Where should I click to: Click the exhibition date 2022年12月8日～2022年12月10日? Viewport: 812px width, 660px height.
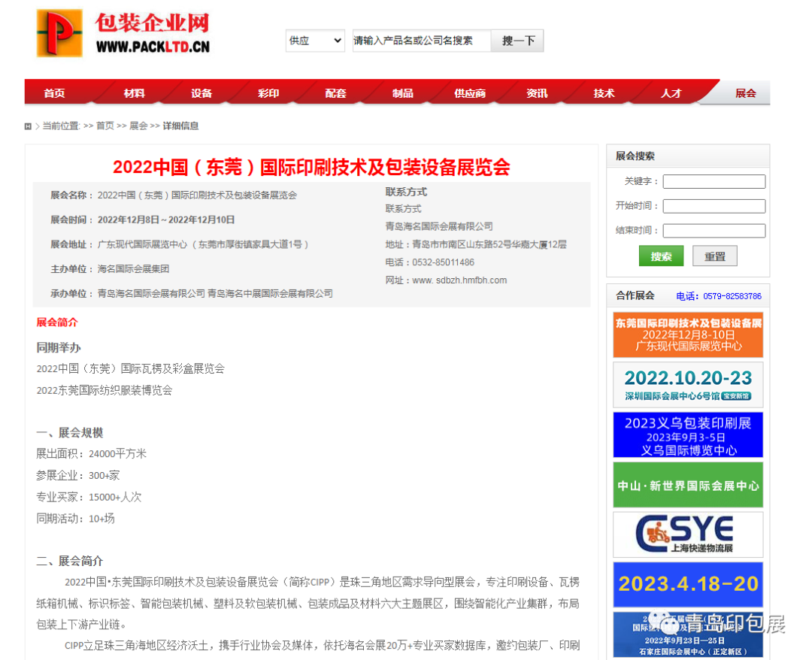tap(165, 219)
